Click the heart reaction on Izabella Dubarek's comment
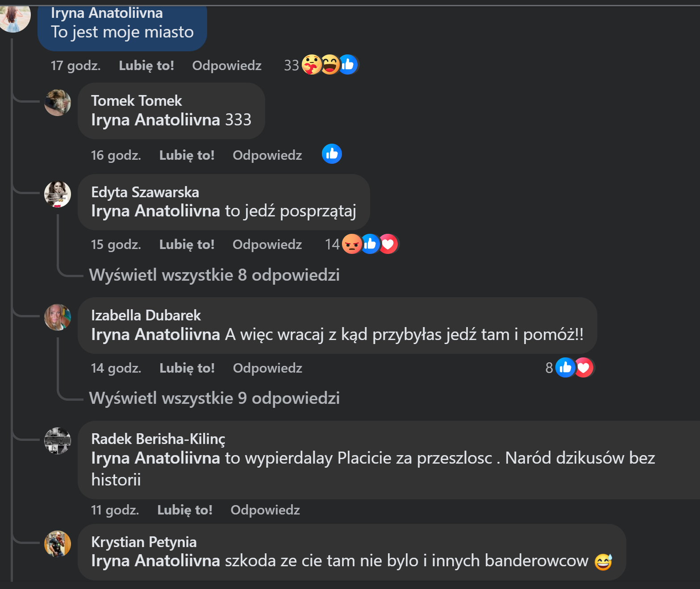This screenshot has width=700, height=589. point(584,368)
